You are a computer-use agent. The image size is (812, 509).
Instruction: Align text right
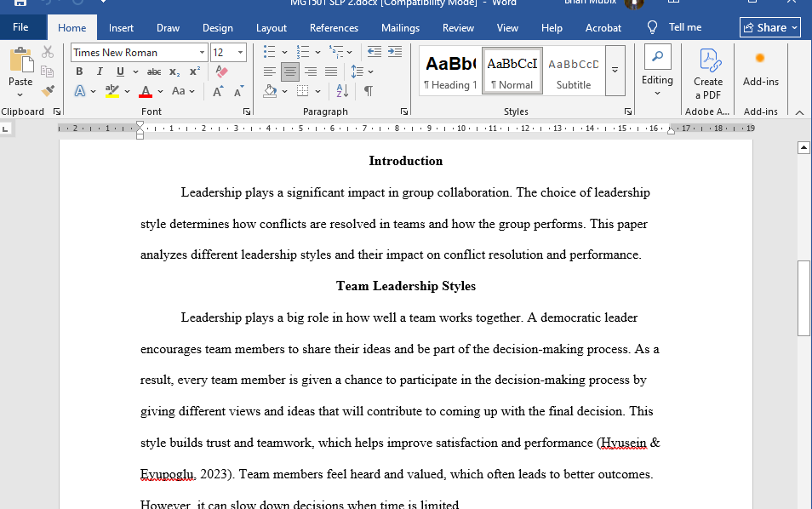coord(311,71)
